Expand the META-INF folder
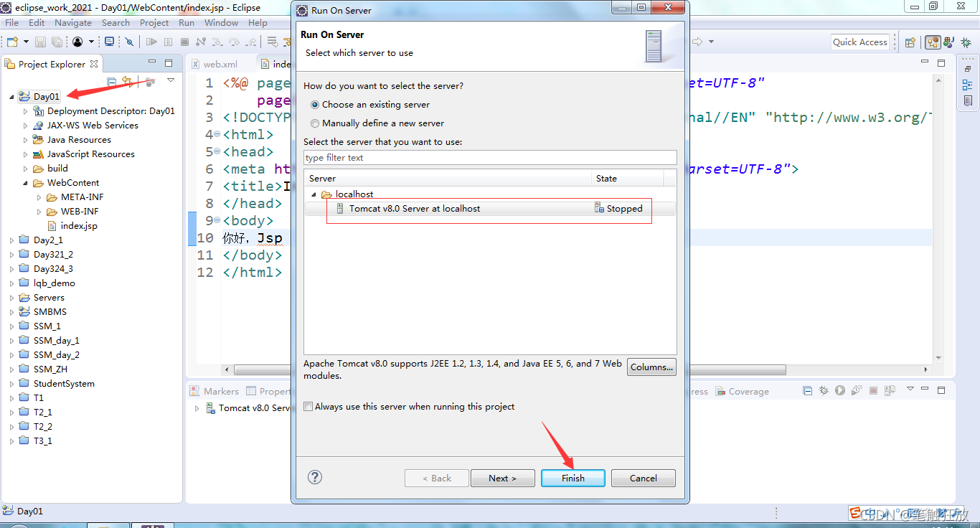Image resolution: width=980 pixels, height=528 pixels. click(x=39, y=197)
